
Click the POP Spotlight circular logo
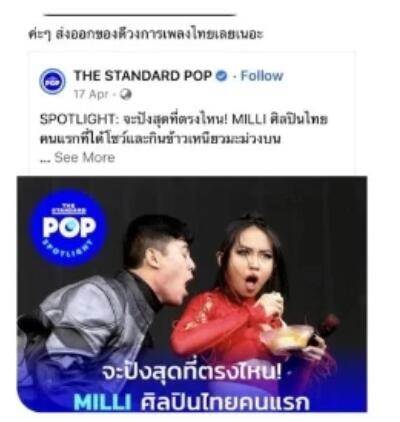coord(69,228)
